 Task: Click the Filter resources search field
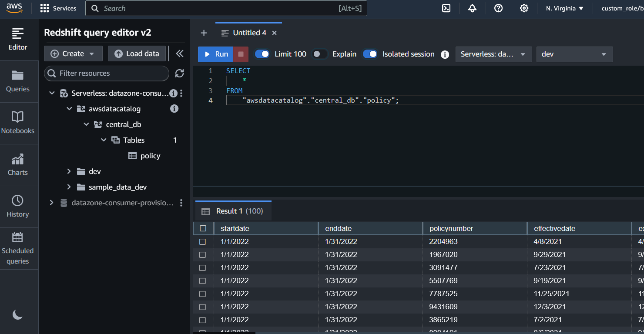coord(106,73)
